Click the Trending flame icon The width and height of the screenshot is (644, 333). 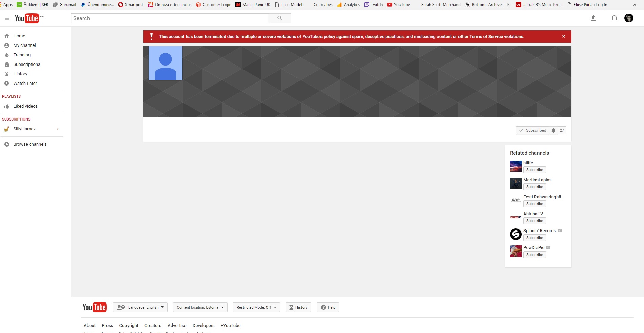[x=7, y=55]
